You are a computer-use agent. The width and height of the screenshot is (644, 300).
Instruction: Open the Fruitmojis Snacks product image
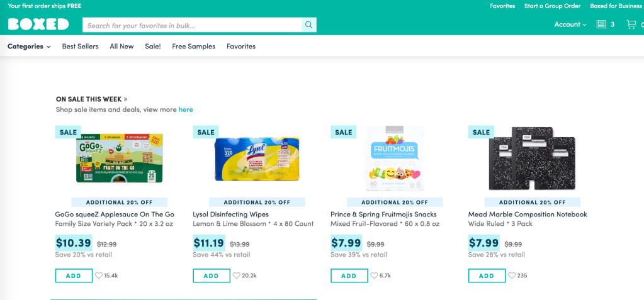pos(394,157)
